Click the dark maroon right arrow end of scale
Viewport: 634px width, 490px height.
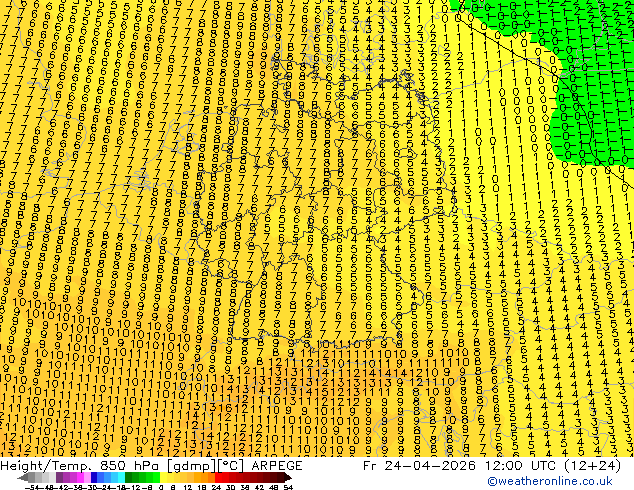(x=288, y=477)
